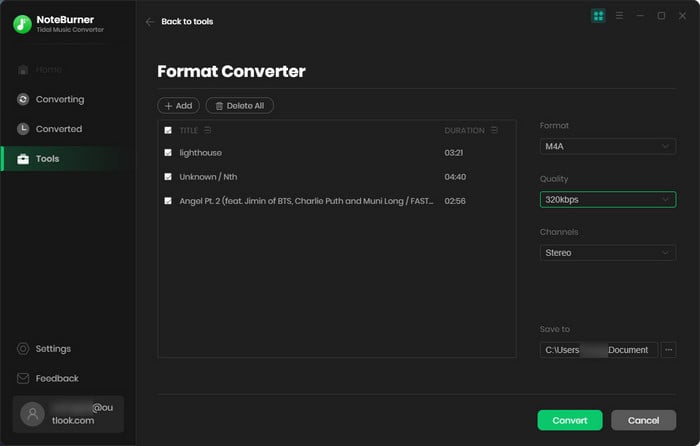Open the Converting section

(x=60, y=99)
